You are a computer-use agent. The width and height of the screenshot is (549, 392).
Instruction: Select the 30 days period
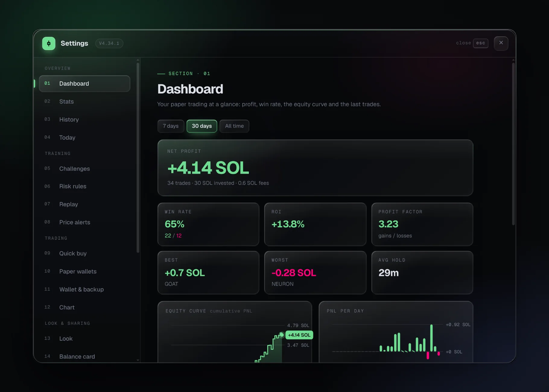point(202,126)
